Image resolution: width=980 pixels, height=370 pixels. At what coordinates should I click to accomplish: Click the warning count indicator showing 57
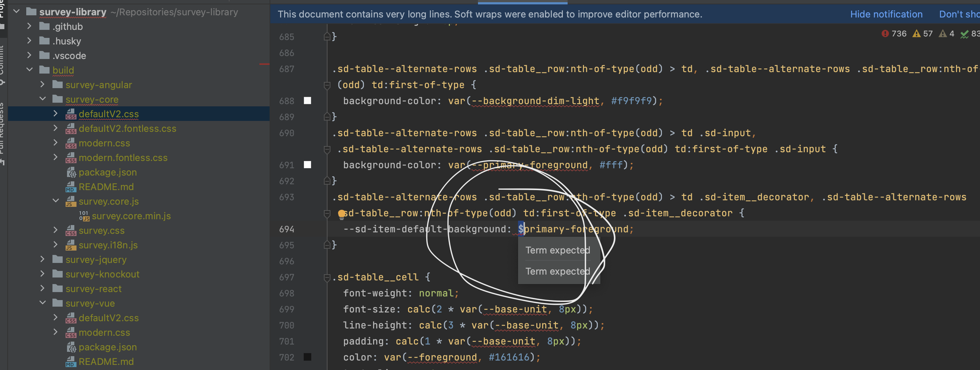point(922,34)
